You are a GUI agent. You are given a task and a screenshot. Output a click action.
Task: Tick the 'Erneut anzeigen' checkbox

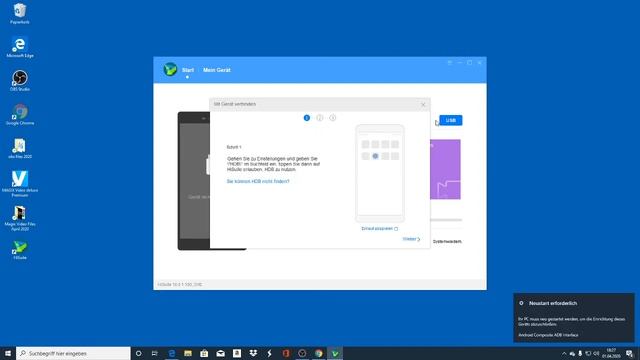tap(396, 229)
